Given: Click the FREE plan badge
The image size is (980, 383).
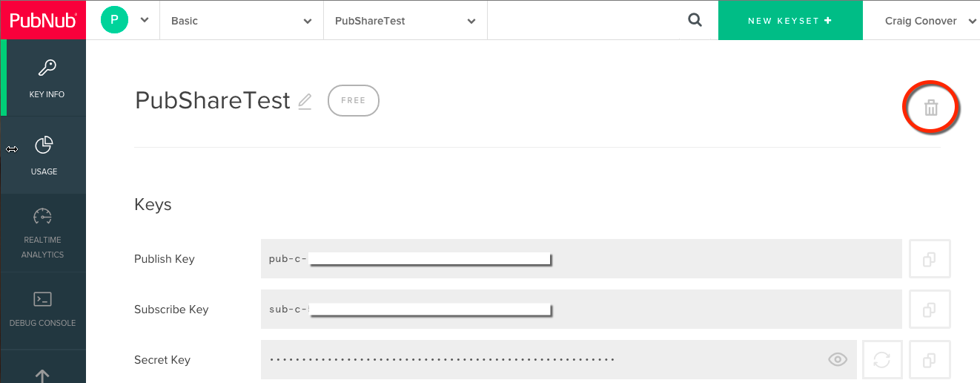Looking at the screenshot, I should 353,101.
